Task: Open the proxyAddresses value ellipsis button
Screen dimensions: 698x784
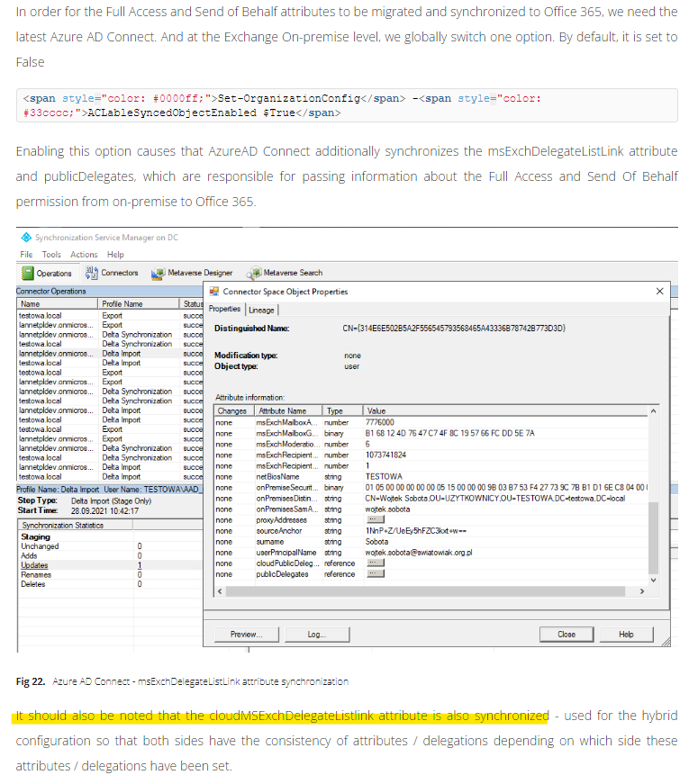Action: pyautogui.click(x=376, y=520)
